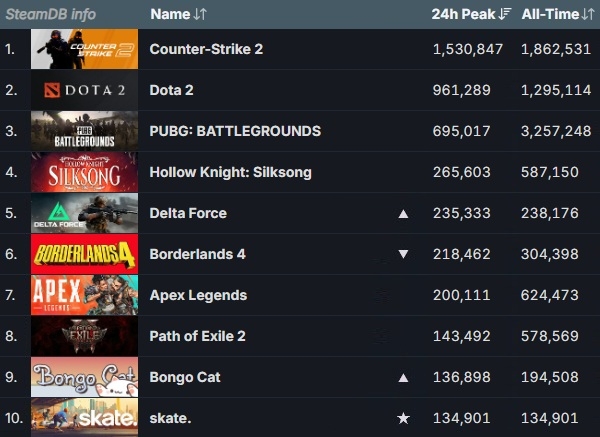This screenshot has height=437, width=600.
Task: Click the up arrow icon beside Delta Force
Action: 403,213
